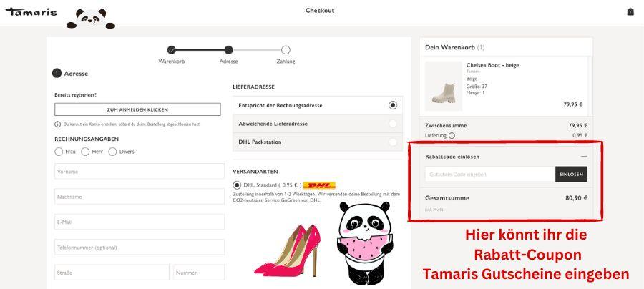This screenshot has height=289, width=644.
Task: Click the Zahlung progress step circle
Action: (286, 50)
